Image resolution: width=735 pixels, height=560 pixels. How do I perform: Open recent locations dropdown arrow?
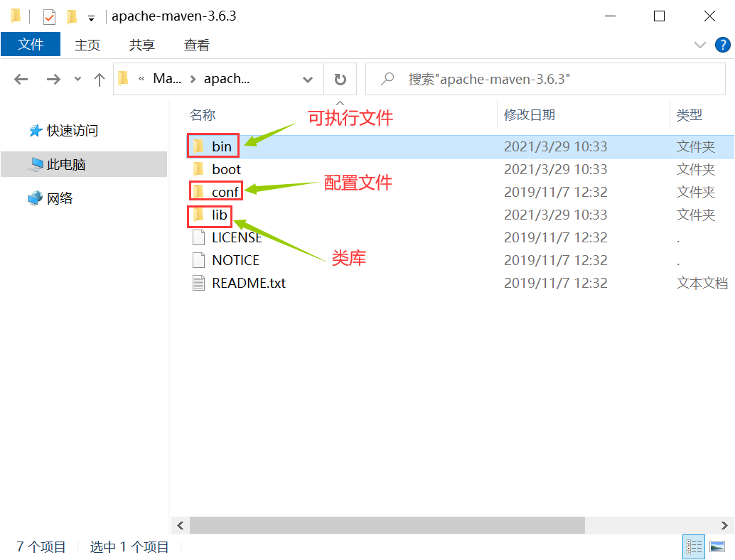(77, 79)
